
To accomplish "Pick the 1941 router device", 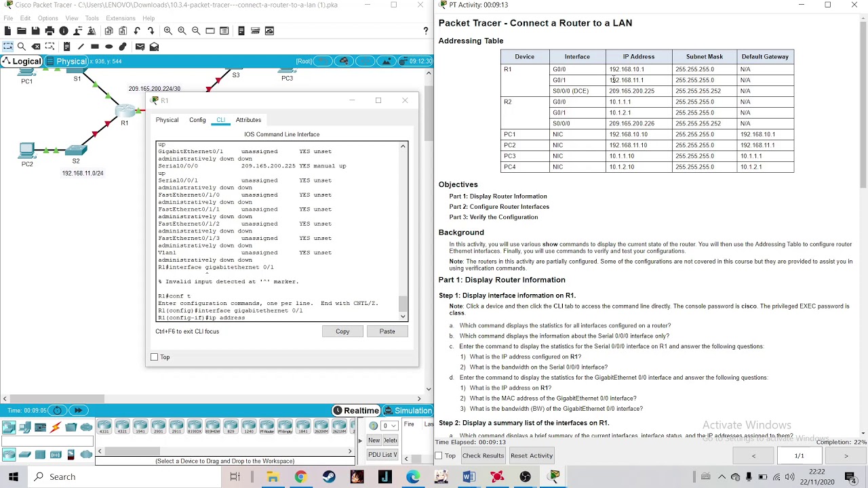I will 140,427.
